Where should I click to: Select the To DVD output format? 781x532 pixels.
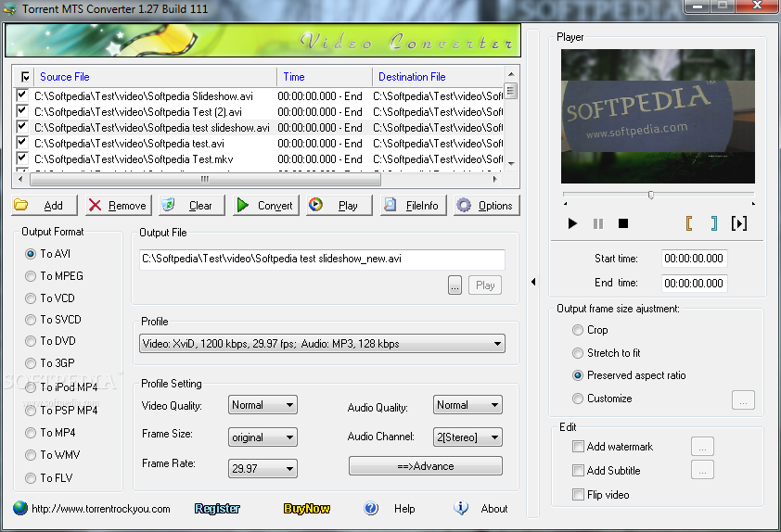tap(31, 341)
